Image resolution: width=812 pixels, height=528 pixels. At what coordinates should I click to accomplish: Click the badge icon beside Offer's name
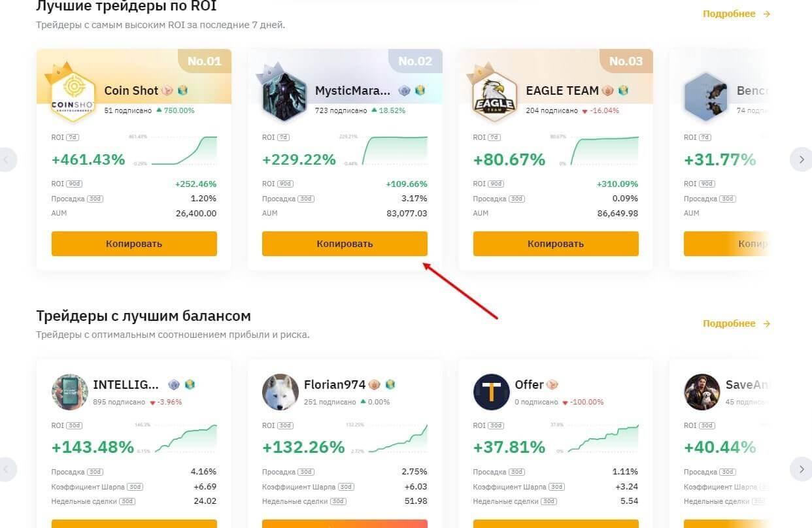pos(552,385)
